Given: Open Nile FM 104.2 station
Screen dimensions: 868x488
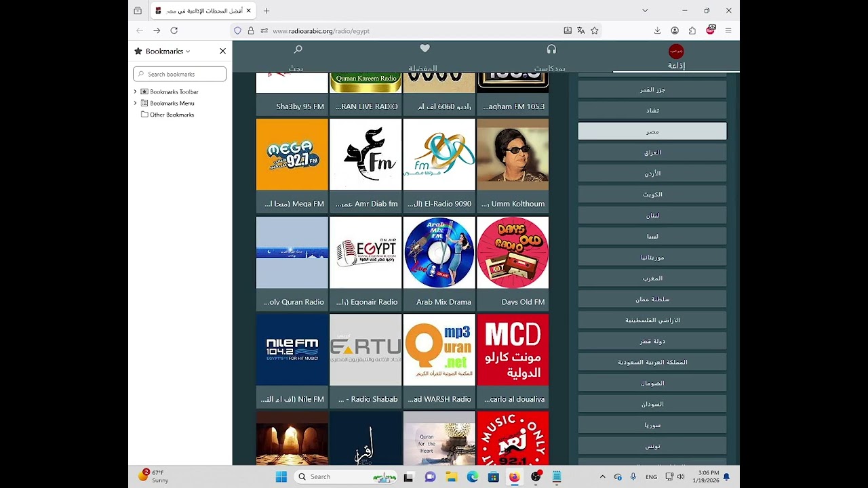Looking at the screenshot, I should point(292,350).
